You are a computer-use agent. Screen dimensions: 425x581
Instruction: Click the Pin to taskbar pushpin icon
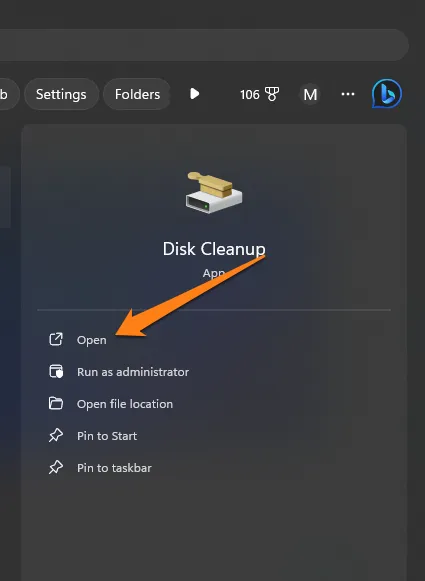click(x=56, y=467)
